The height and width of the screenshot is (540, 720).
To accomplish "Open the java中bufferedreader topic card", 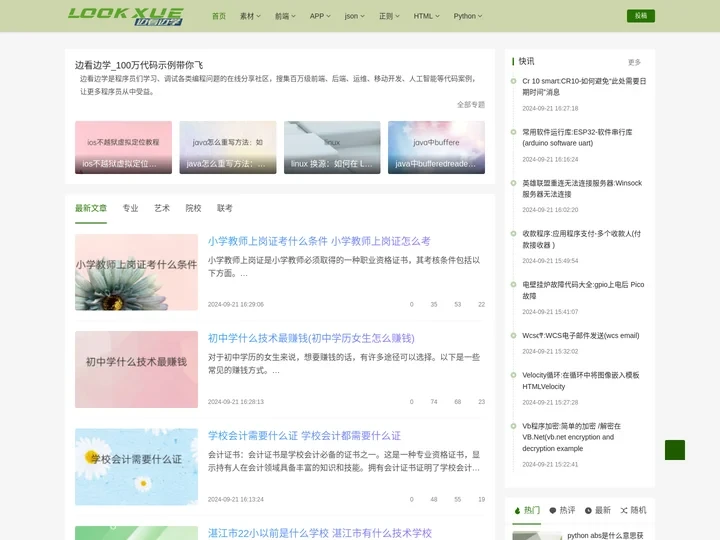I will (436, 147).
